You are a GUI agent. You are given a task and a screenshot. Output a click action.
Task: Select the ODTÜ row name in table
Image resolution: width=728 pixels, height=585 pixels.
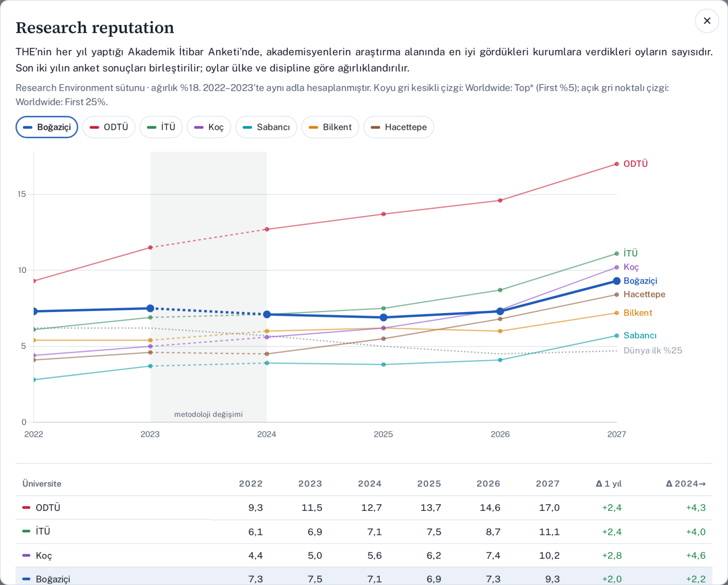point(48,507)
